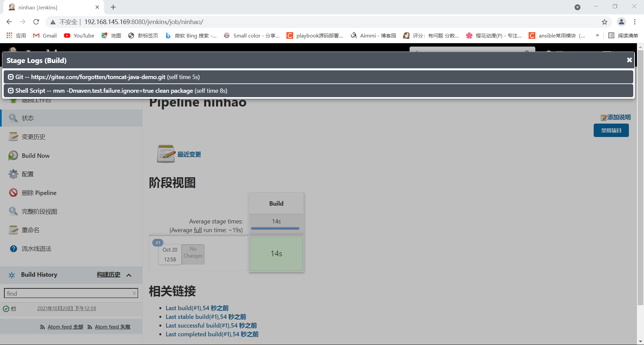Click the build #1 success status icon

point(6,308)
